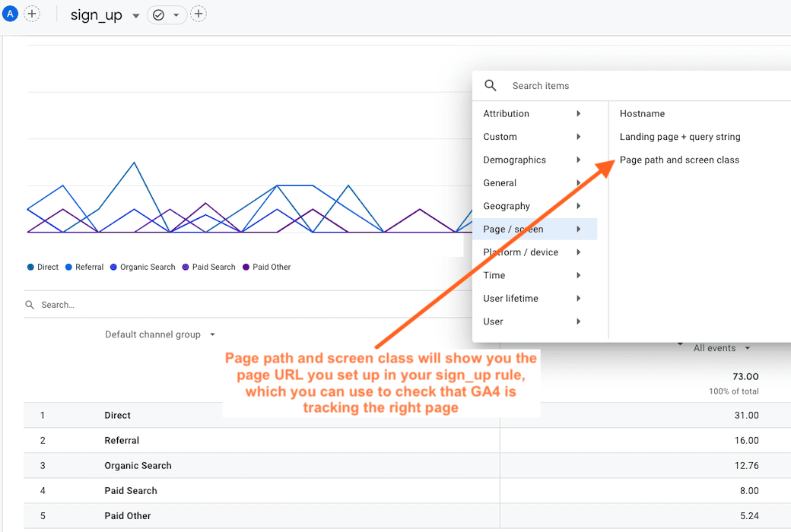Click the magnifier icon in Search items panel
The width and height of the screenshot is (791, 532).
coord(491,85)
